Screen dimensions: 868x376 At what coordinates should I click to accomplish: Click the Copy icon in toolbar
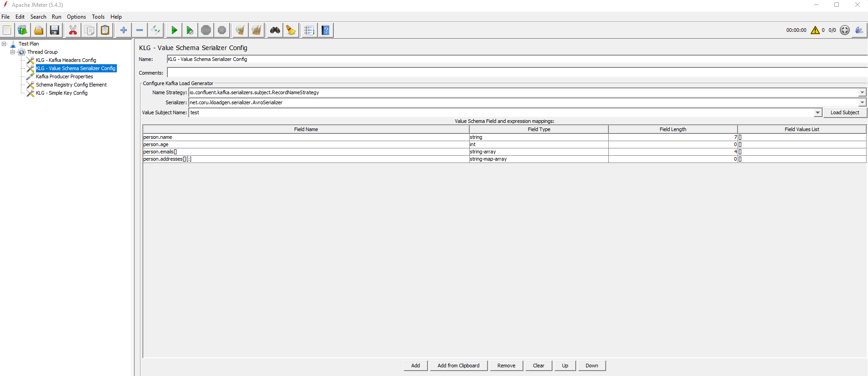coord(89,30)
